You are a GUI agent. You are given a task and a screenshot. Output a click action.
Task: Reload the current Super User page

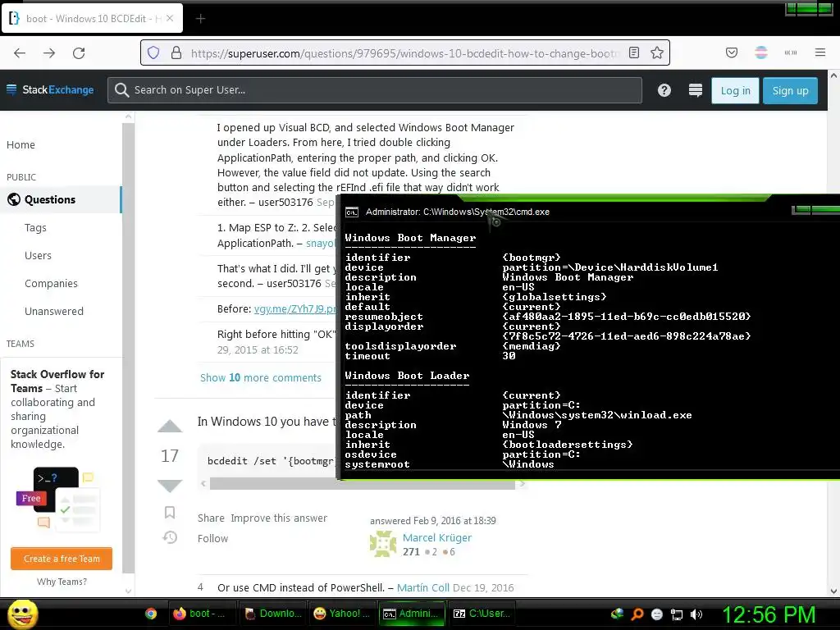[79, 53]
